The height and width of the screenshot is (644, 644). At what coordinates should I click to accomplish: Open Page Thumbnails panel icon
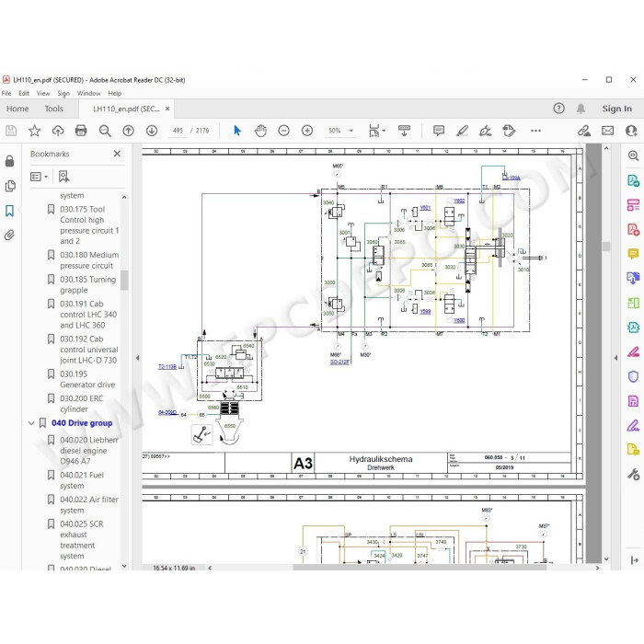coord(10,186)
